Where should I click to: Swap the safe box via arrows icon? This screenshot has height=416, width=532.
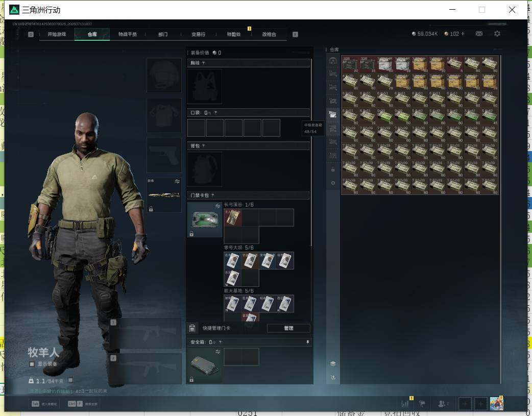218,352
